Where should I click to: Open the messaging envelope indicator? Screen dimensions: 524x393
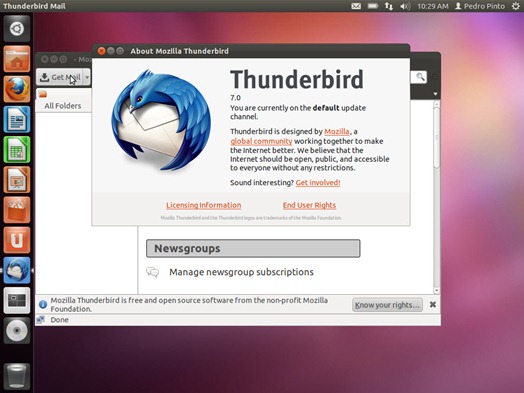tap(356, 6)
